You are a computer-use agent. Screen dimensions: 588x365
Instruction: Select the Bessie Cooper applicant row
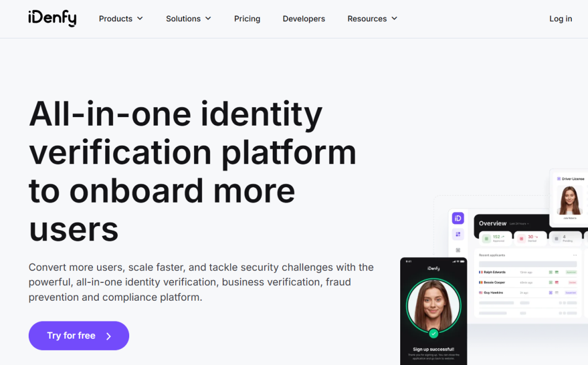[528, 282]
